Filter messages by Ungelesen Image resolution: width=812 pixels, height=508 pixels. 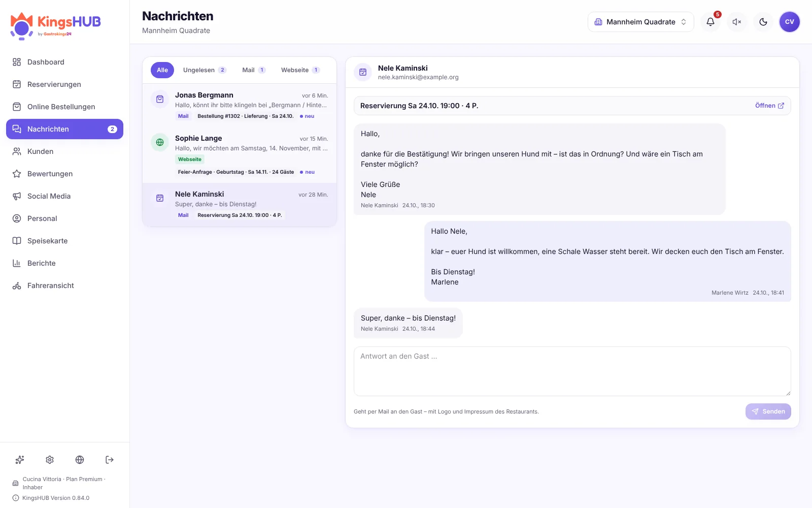205,70
